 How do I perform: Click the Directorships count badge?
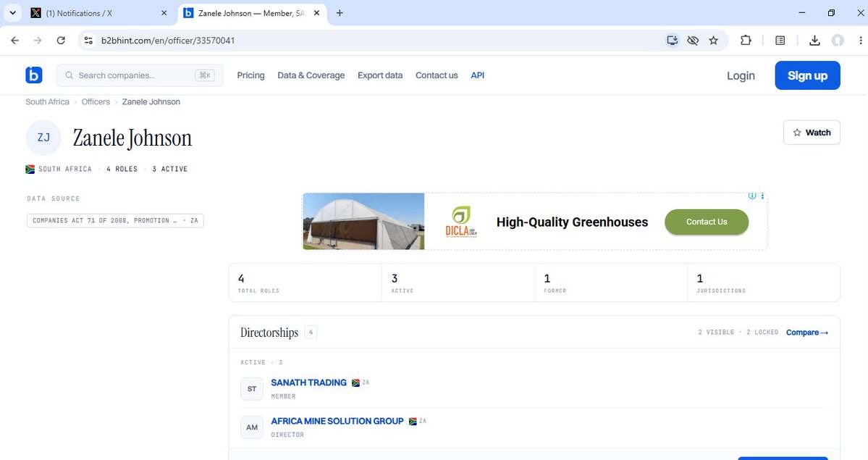[311, 333]
